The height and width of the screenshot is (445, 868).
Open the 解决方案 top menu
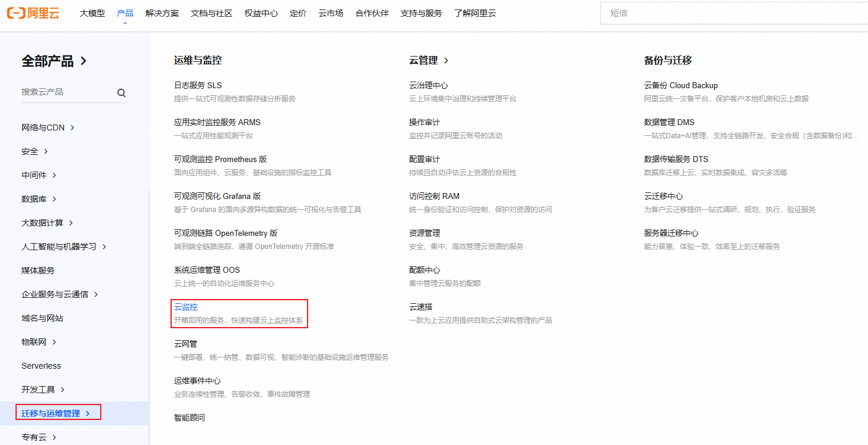click(162, 13)
